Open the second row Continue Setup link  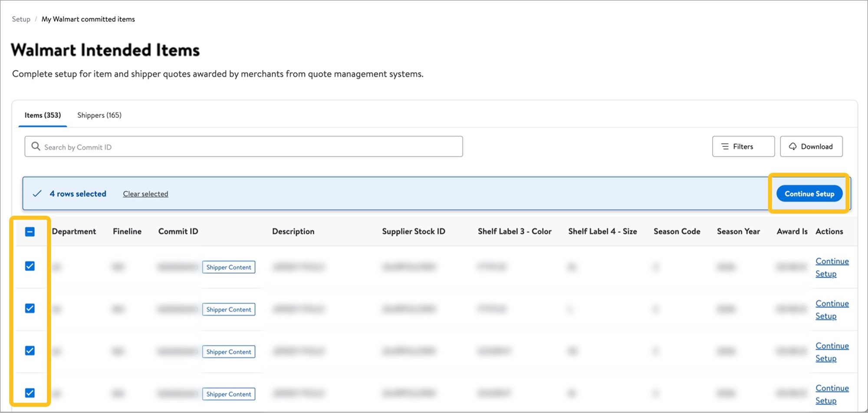point(832,310)
